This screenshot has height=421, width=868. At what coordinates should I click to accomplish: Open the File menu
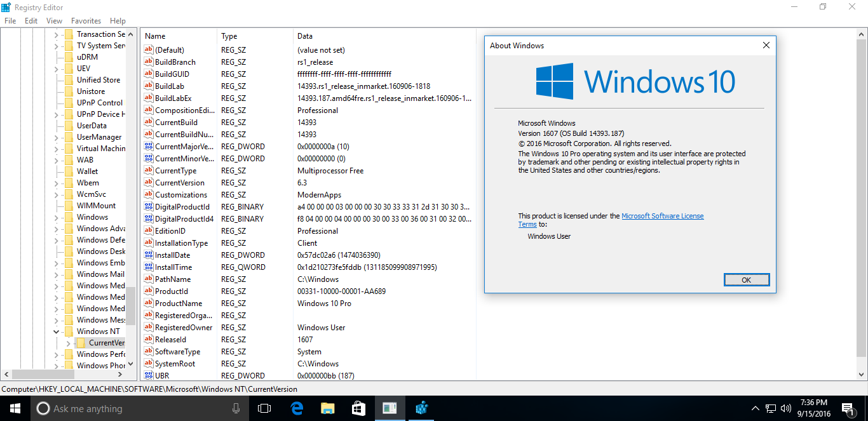pyautogui.click(x=10, y=21)
